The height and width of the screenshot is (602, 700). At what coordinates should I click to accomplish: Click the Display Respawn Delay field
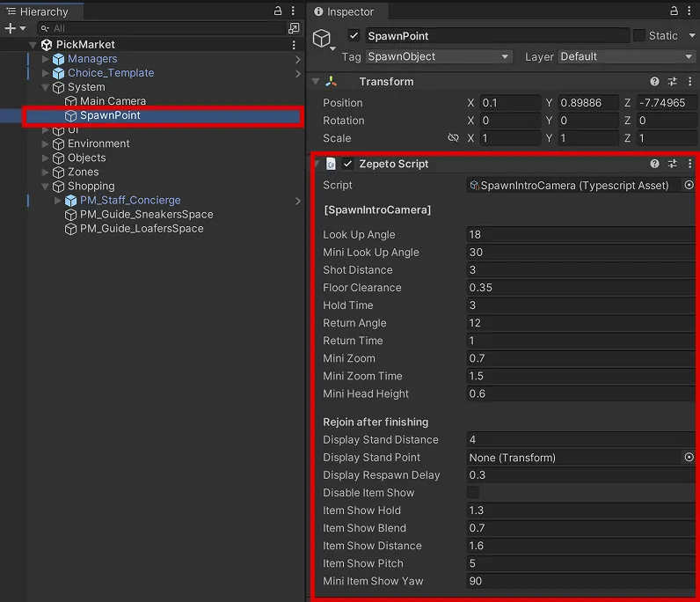tap(580, 475)
